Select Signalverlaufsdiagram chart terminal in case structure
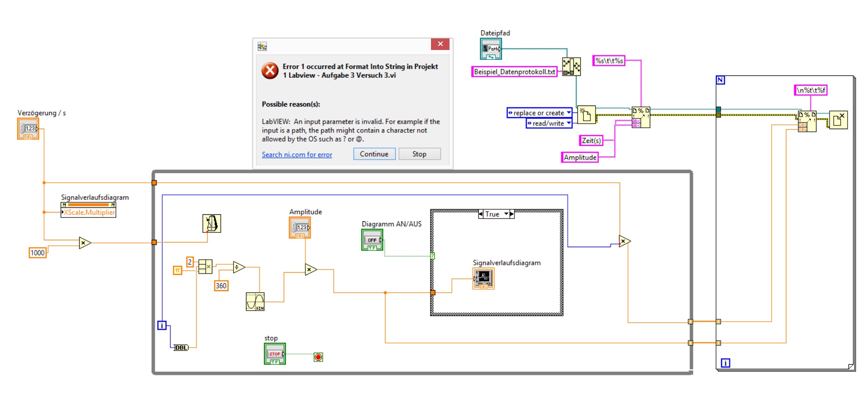 (483, 279)
